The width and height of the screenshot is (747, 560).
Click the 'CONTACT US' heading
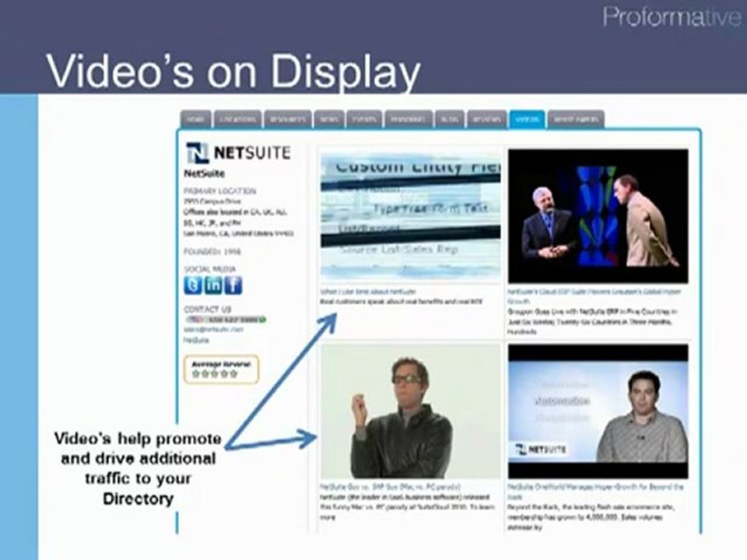(x=207, y=309)
